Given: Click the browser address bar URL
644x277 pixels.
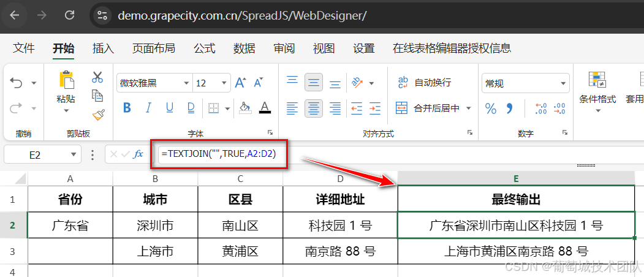Looking at the screenshot, I should [x=242, y=15].
